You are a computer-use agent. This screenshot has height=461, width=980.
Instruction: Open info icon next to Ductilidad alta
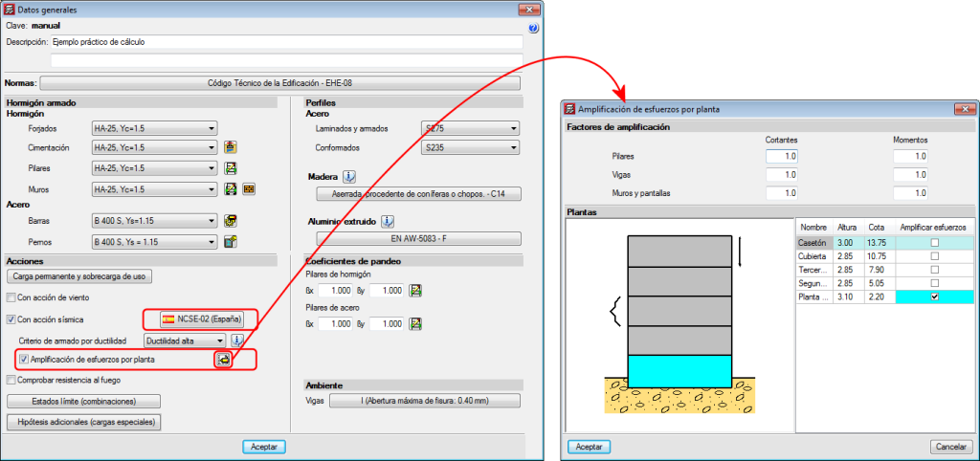pyautogui.click(x=237, y=340)
